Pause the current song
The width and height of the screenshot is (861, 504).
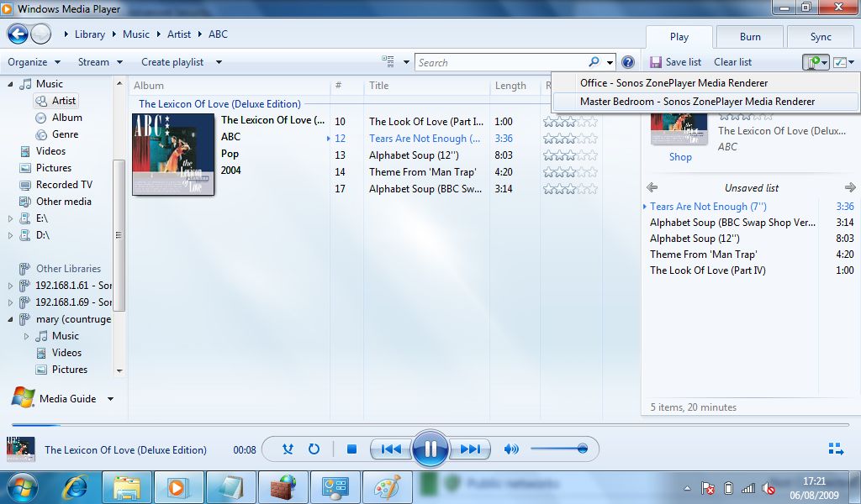click(430, 449)
